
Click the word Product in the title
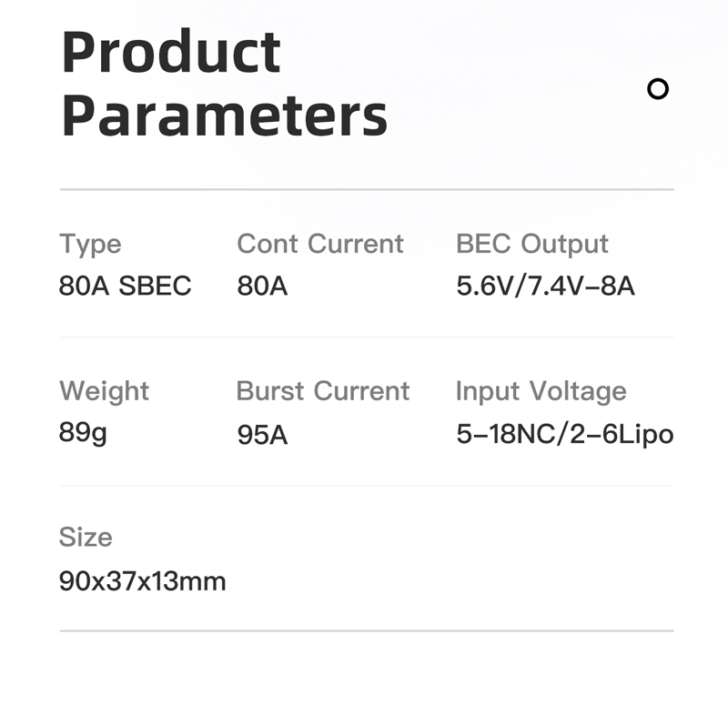click(x=171, y=51)
